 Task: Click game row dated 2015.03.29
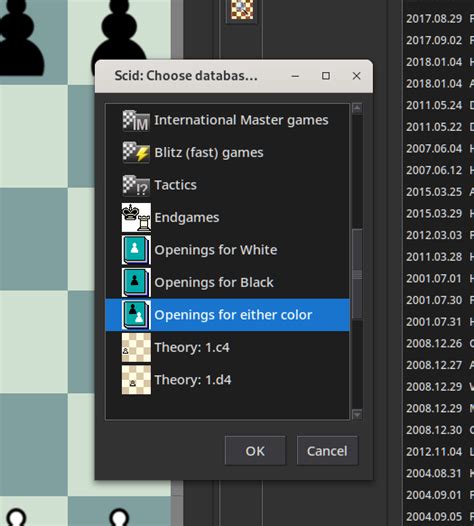(x=439, y=213)
